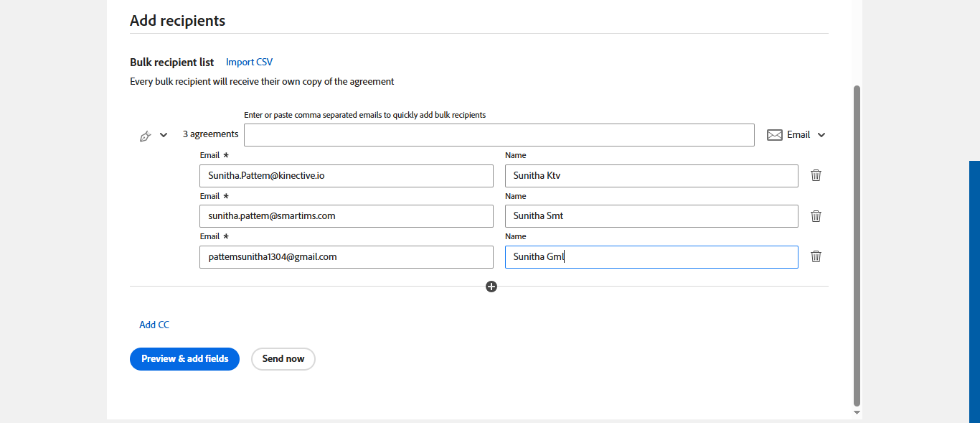Focus the comma separated bulk emails field
Image resolution: width=980 pixels, height=423 pixels.
click(x=499, y=135)
